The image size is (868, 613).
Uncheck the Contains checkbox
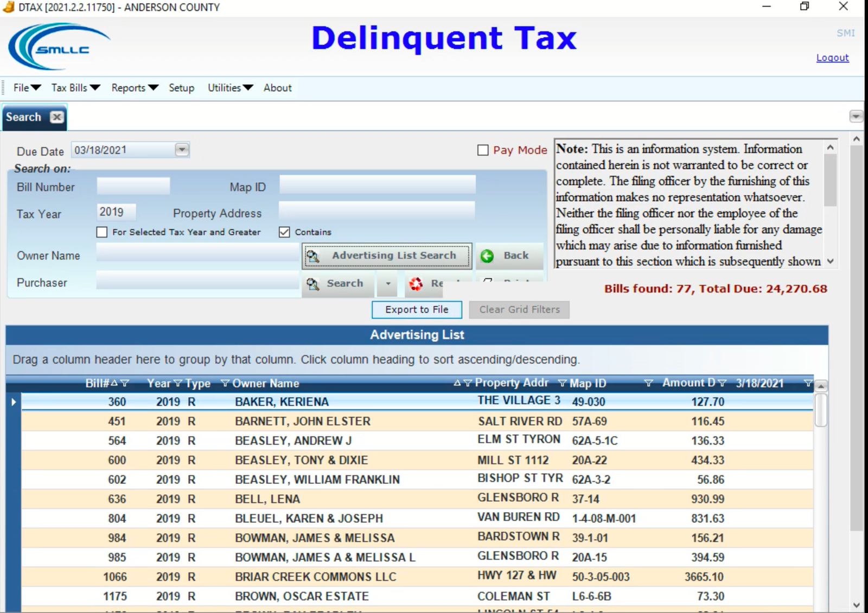(284, 232)
